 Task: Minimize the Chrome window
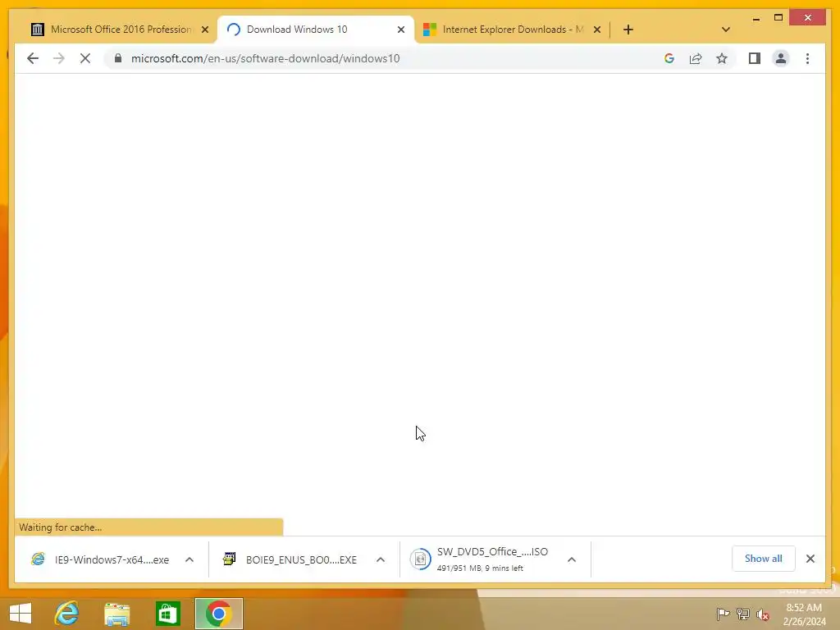pyautogui.click(x=756, y=18)
